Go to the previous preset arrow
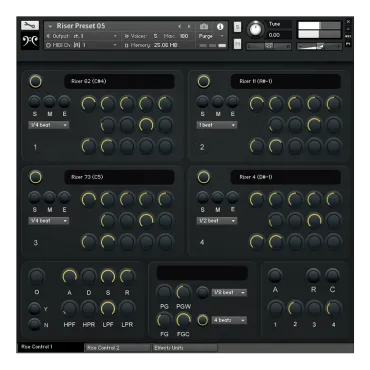Image resolution: width=370 pixels, height=370 pixels. coord(179,26)
